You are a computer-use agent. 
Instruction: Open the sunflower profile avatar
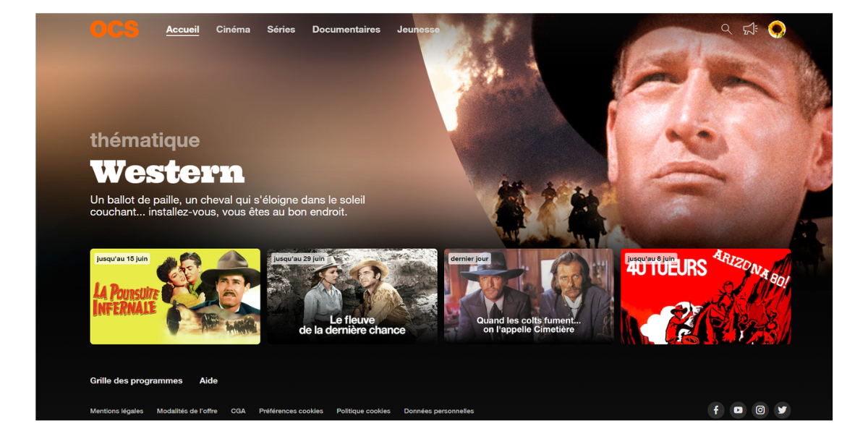point(777,29)
